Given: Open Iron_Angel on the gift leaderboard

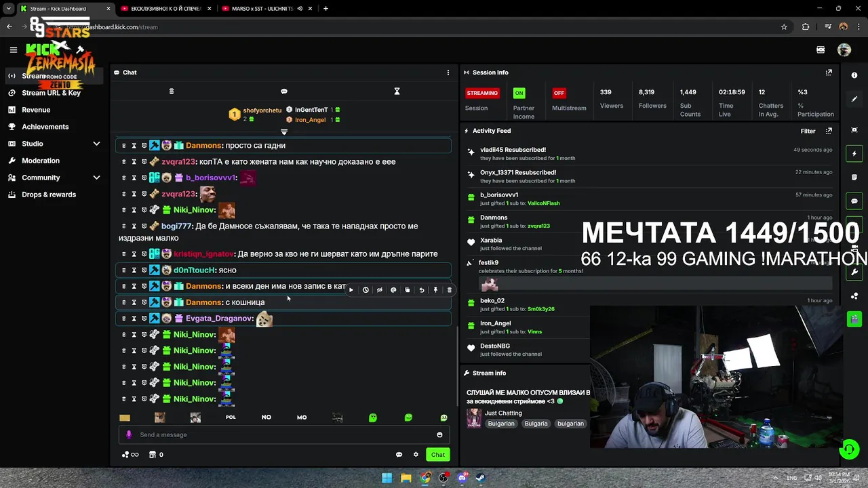Looking at the screenshot, I should click(310, 120).
